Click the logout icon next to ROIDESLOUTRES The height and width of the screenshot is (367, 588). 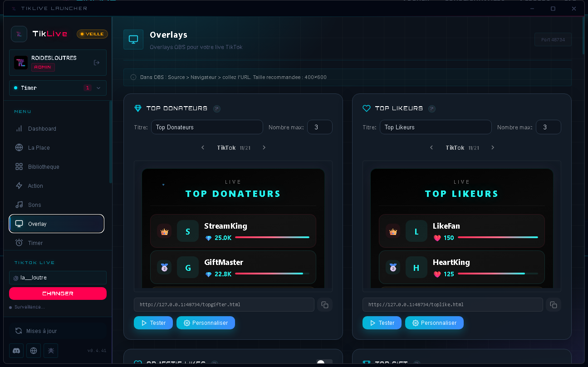[97, 63]
